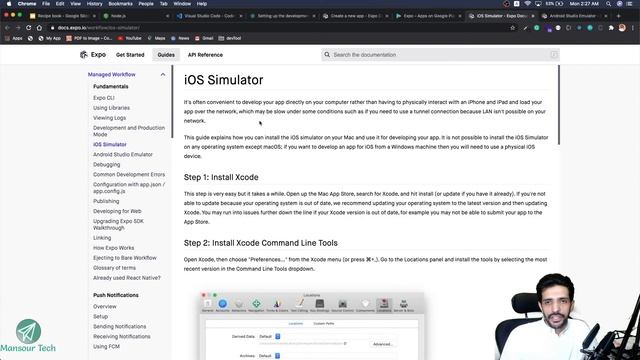Open the Chrome menu in menu bar

tap(27, 4)
